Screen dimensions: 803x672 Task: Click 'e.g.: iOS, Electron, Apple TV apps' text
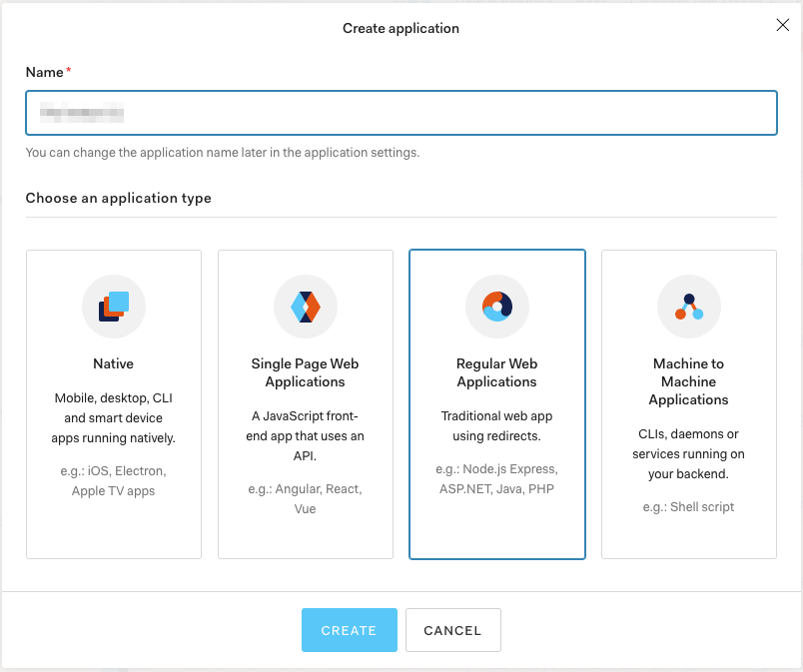coord(114,481)
